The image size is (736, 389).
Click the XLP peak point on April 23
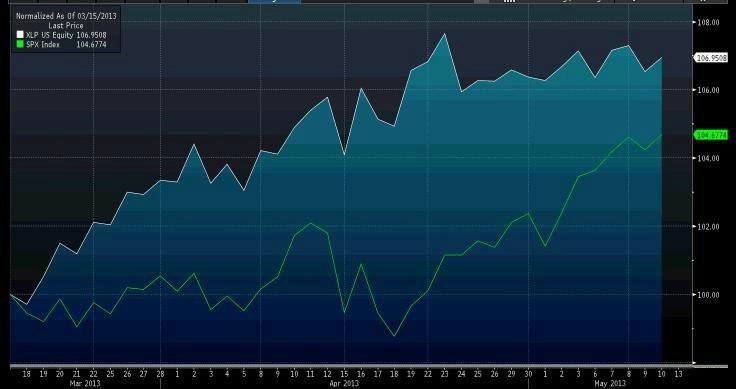click(444, 34)
